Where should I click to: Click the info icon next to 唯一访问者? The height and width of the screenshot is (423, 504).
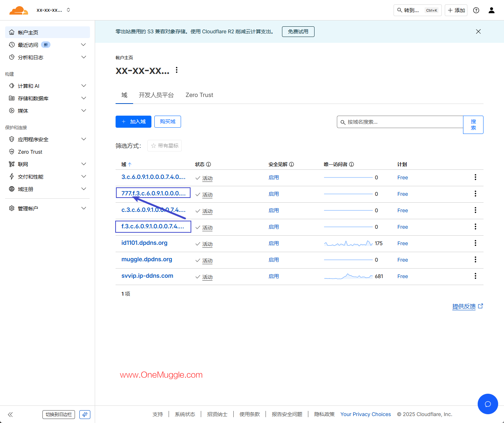[x=351, y=164]
